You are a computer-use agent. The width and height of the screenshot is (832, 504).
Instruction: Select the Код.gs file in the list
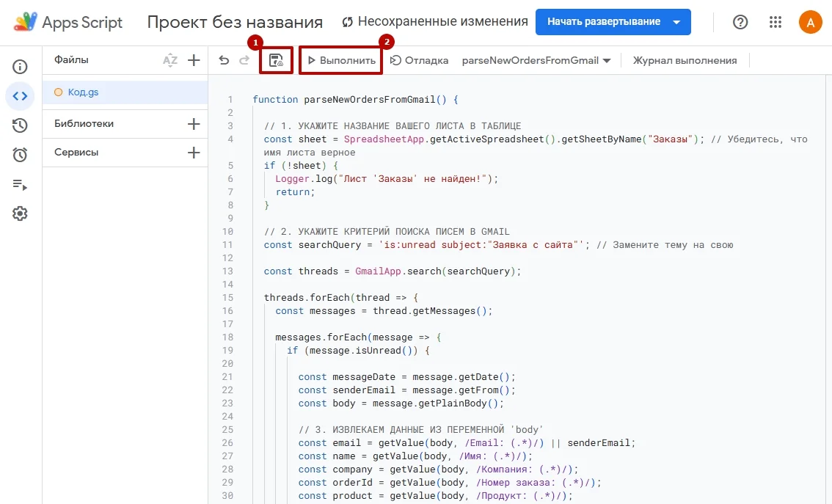83,92
